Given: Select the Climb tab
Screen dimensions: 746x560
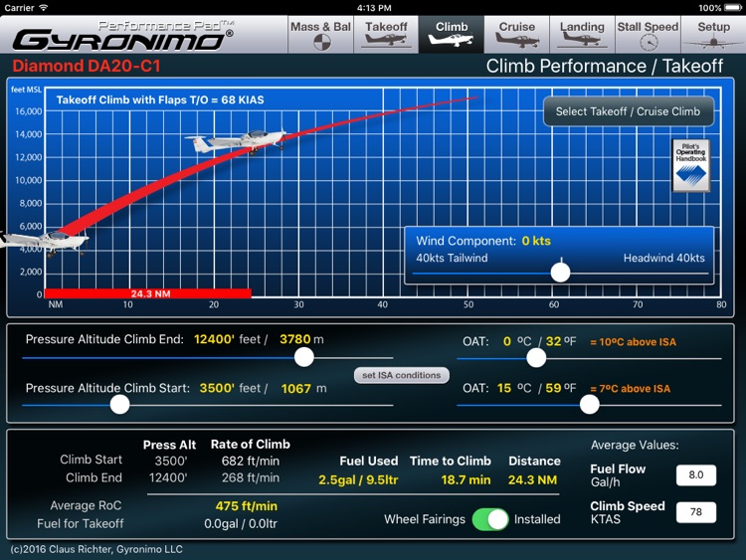Looking at the screenshot, I should pos(452,34).
